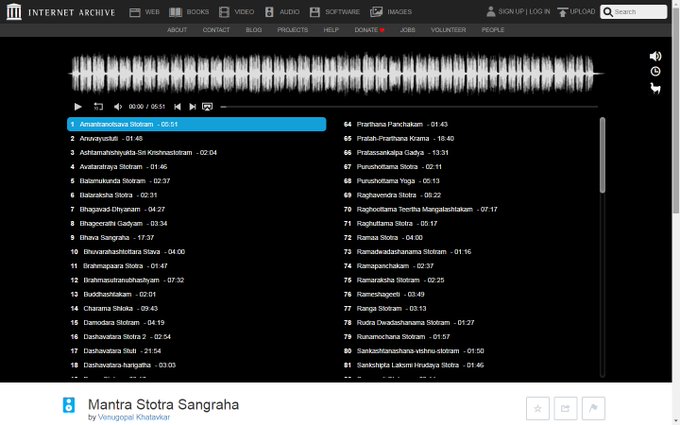The image size is (680, 425).
Task: Mute the player volume
Action: (118, 107)
